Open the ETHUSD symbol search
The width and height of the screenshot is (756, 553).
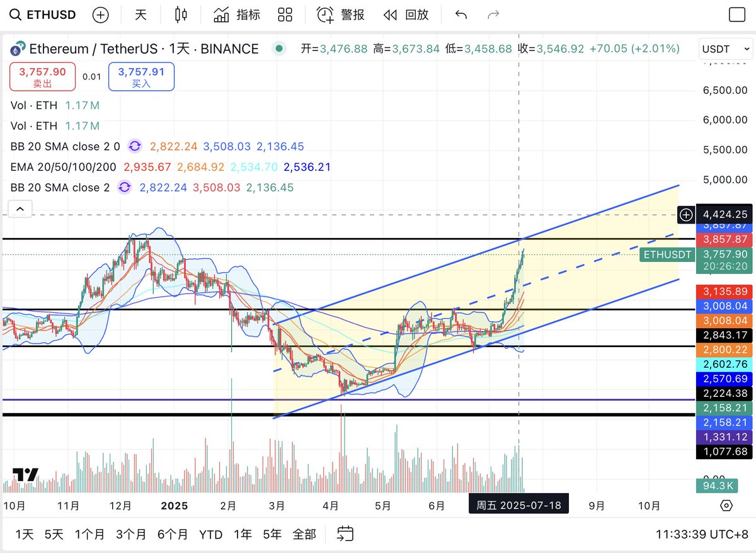click(x=44, y=15)
